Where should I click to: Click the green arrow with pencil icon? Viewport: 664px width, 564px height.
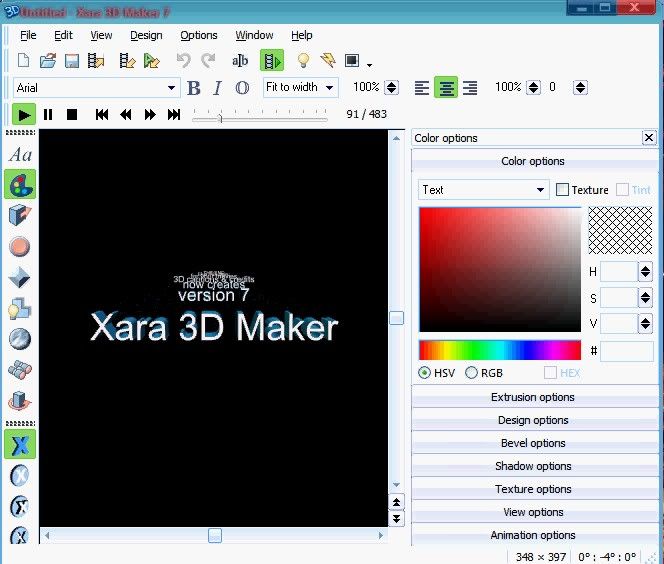[151, 61]
